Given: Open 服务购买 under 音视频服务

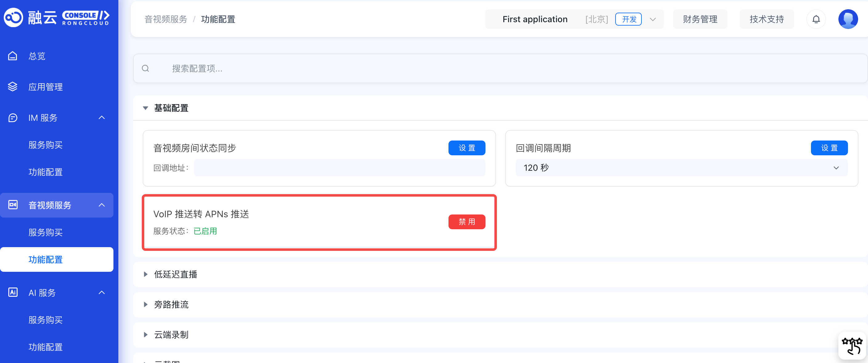Looking at the screenshot, I should [46, 232].
